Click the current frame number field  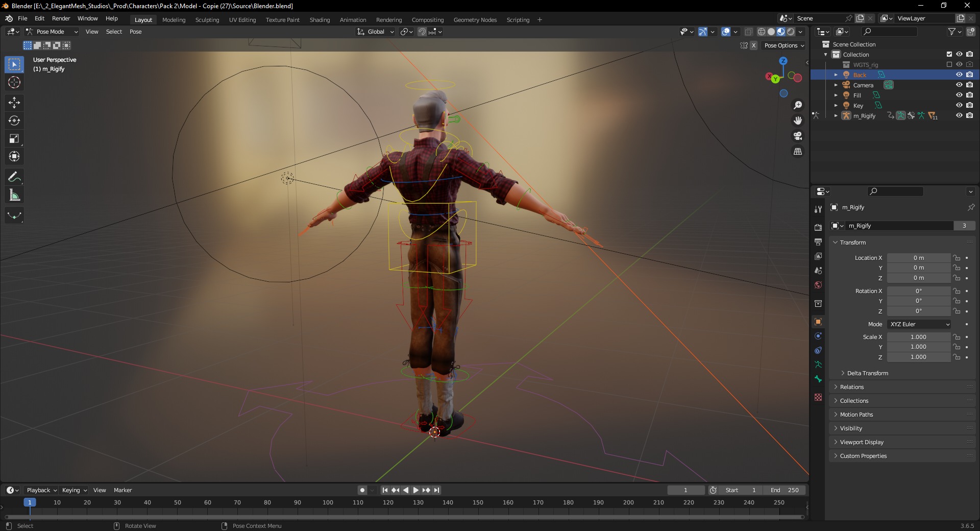point(685,490)
